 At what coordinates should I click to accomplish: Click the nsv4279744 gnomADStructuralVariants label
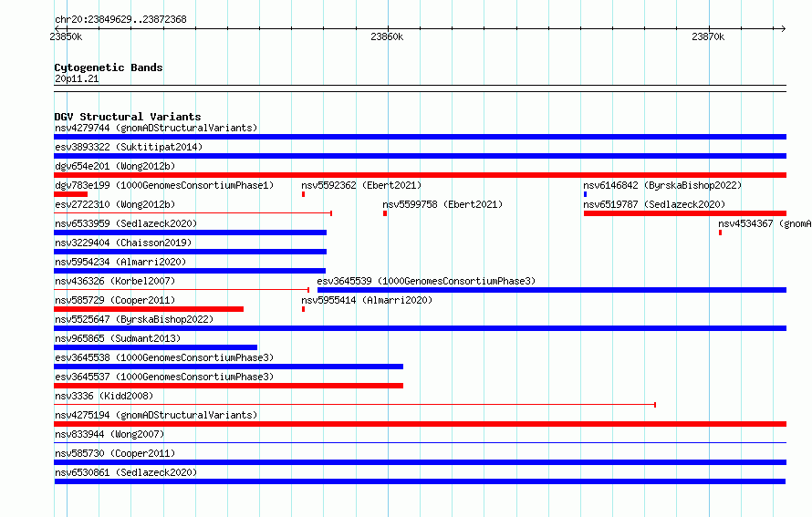pyautogui.click(x=156, y=128)
